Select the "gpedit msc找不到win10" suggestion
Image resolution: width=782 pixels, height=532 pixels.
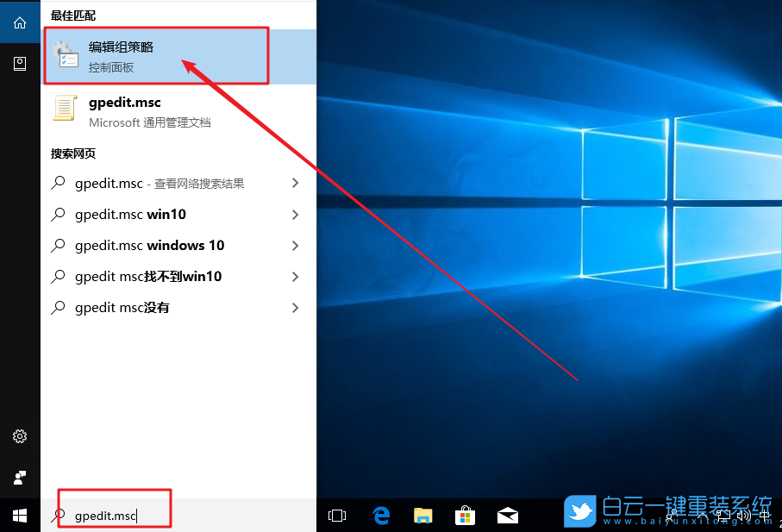pyautogui.click(x=147, y=276)
